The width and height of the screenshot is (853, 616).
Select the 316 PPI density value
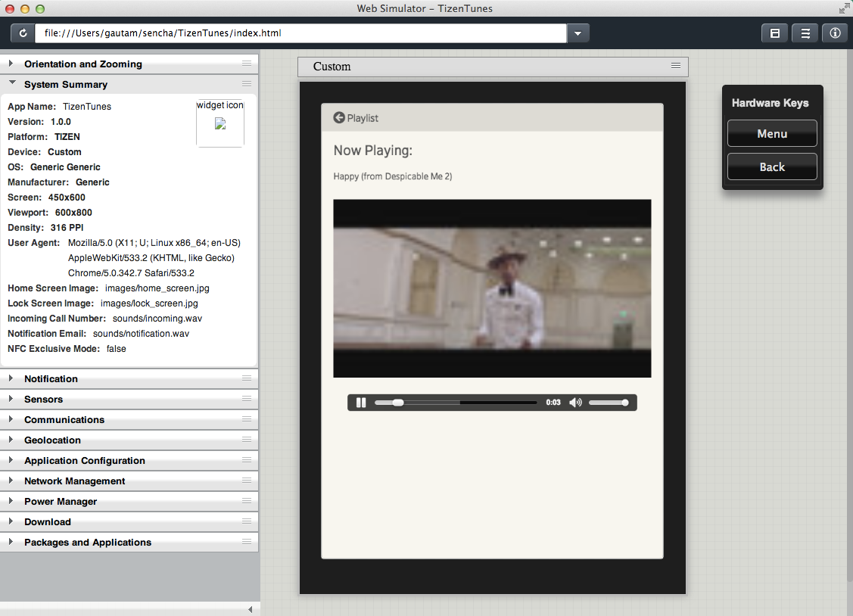pyautogui.click(x=67, y=228)
